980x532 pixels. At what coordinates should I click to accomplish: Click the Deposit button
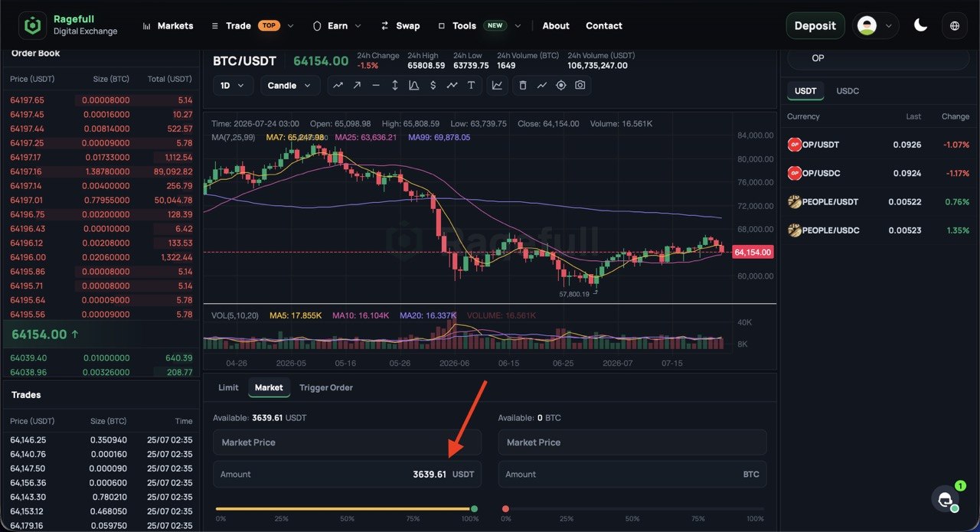pos(815,25)
